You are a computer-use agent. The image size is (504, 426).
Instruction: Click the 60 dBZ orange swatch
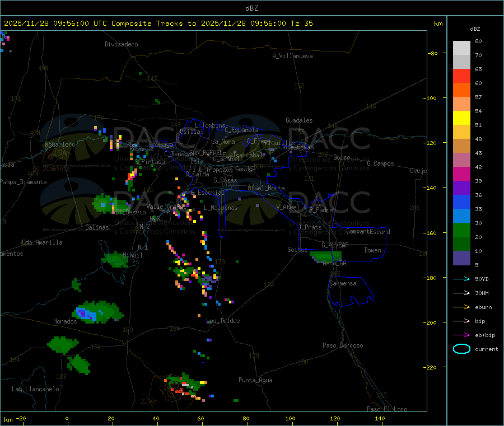461,90
